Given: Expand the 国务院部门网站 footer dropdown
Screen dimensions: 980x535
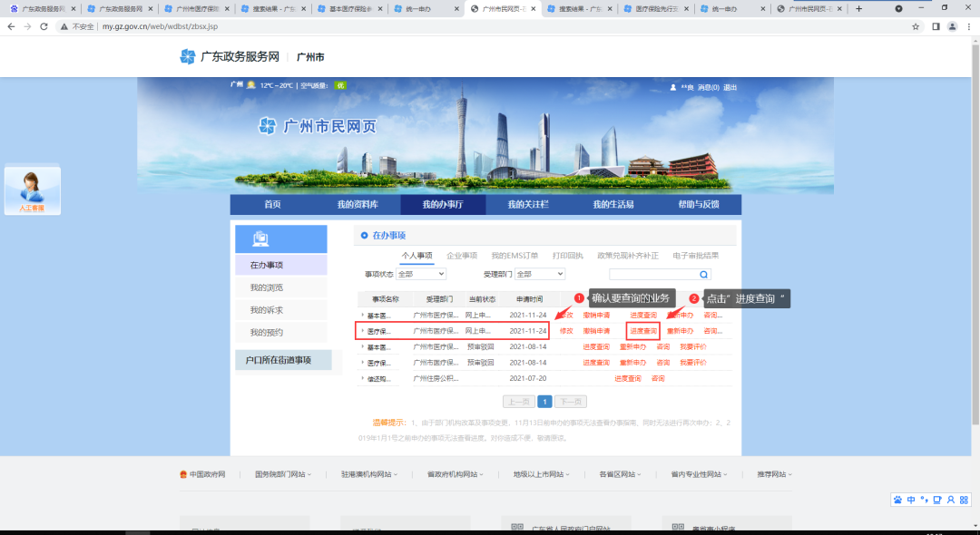Looking at the screenshot, I should pos(283,474).
